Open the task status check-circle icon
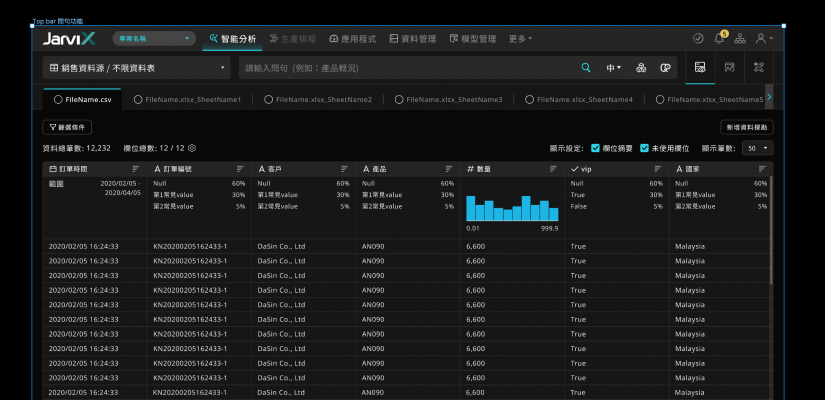Image resolution: width=825 pixels, height=400 pixels. (x=698, y=38)
